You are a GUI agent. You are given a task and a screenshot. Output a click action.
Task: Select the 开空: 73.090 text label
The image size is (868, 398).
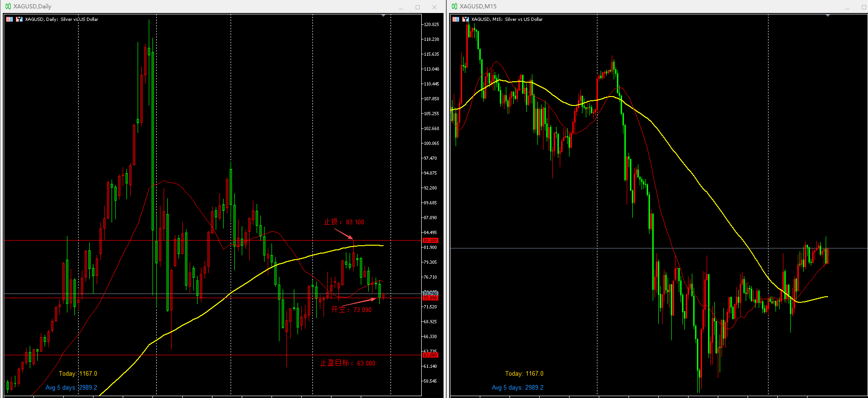coord(351,310)
